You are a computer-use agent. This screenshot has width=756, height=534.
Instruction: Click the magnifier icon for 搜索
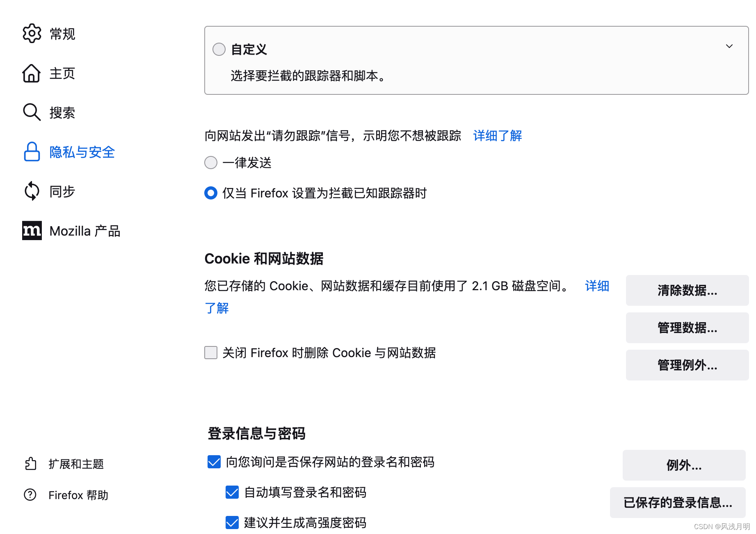tap(32, 112)
